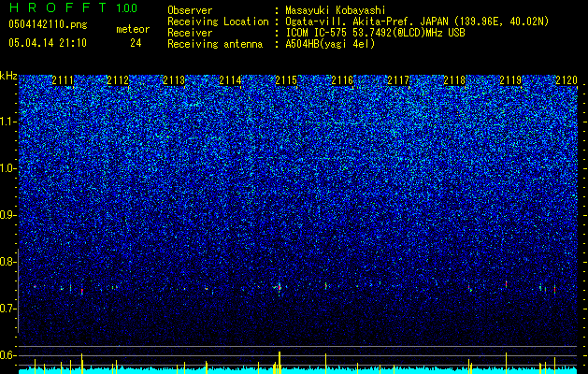The image size is (588, 374).
Task: Select the filename 0504142110.png
Action: point(48,24)
